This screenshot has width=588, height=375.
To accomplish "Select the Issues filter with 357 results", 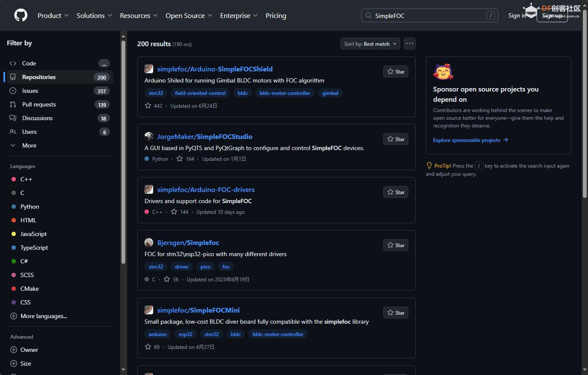I will click(x=60, y=91).
